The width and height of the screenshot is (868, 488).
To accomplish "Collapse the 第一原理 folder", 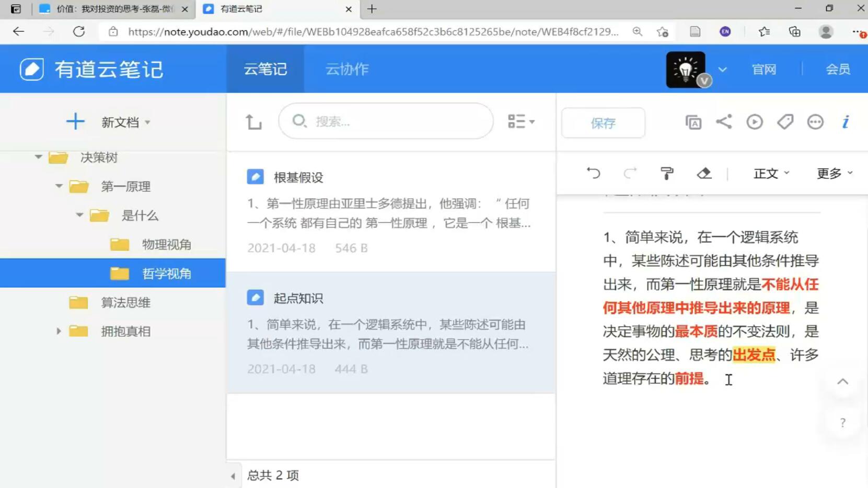I will (59, 187).
